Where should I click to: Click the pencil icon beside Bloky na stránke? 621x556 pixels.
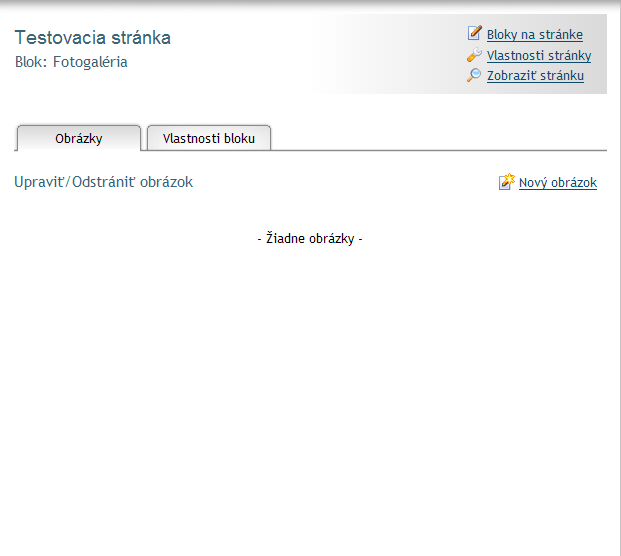point(474,33)
